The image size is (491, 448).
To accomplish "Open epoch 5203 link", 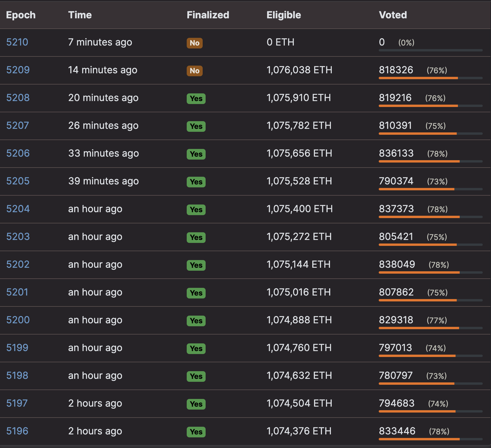I will pyautogui.click(x=18, y=237).
